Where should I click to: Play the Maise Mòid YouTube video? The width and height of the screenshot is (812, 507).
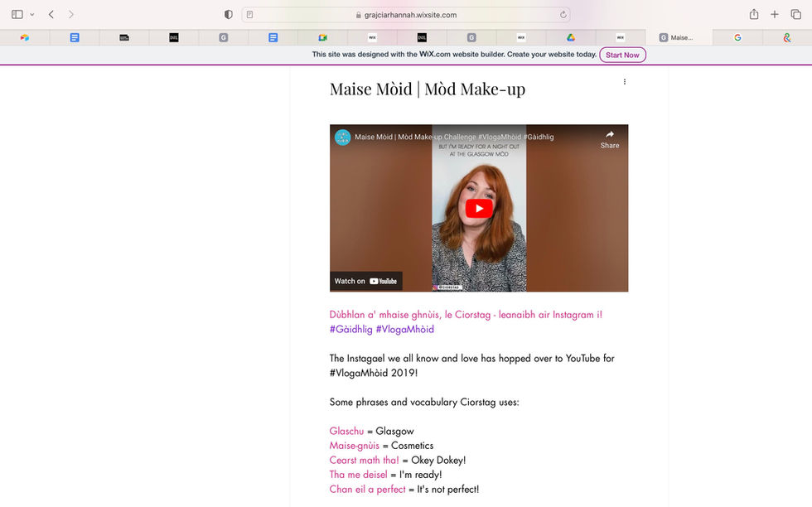pyautogui.click(x=479, y=208)
